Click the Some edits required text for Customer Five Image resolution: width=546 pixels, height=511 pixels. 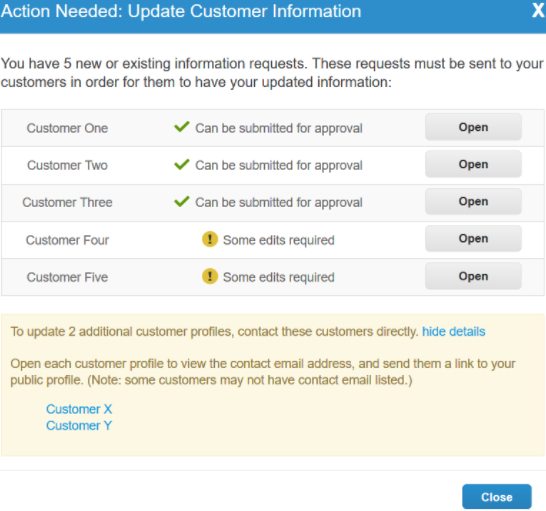click(279, 277)
